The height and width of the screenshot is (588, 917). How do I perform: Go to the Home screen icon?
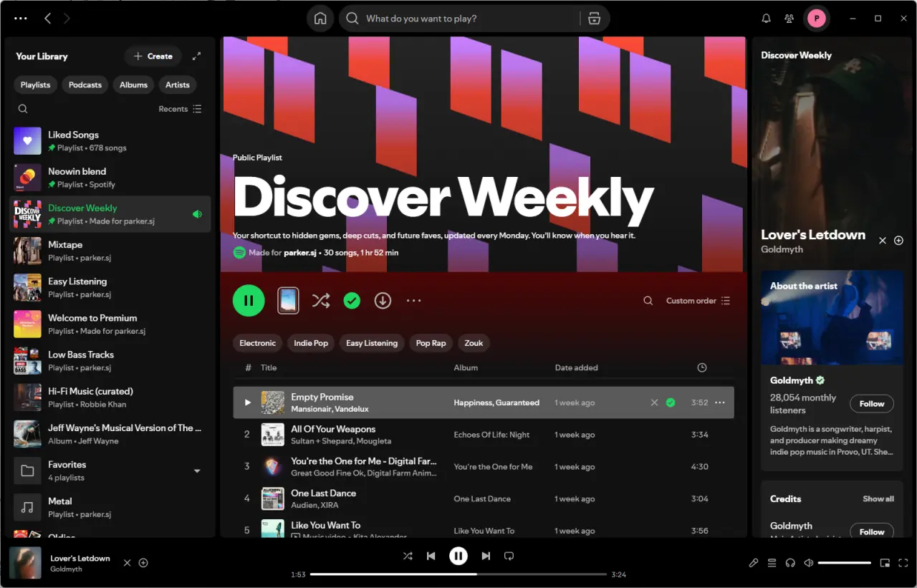click(x=320, y=19)
